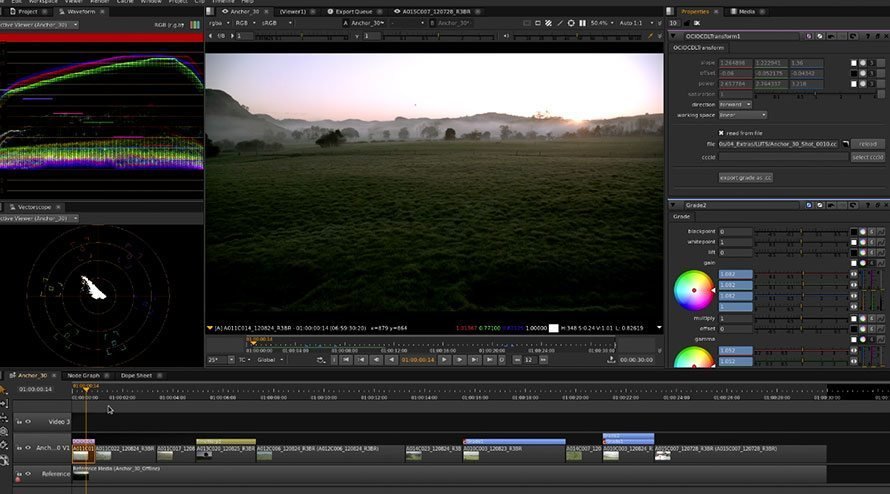
Task: Switch to the Export Queue tab
Action: click(x=353, y=11)
